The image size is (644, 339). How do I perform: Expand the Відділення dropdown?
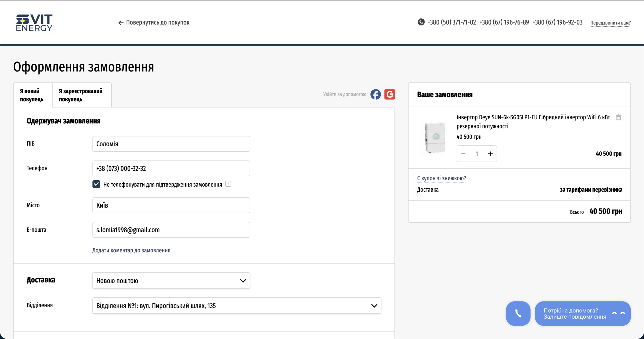click(237, 306)
